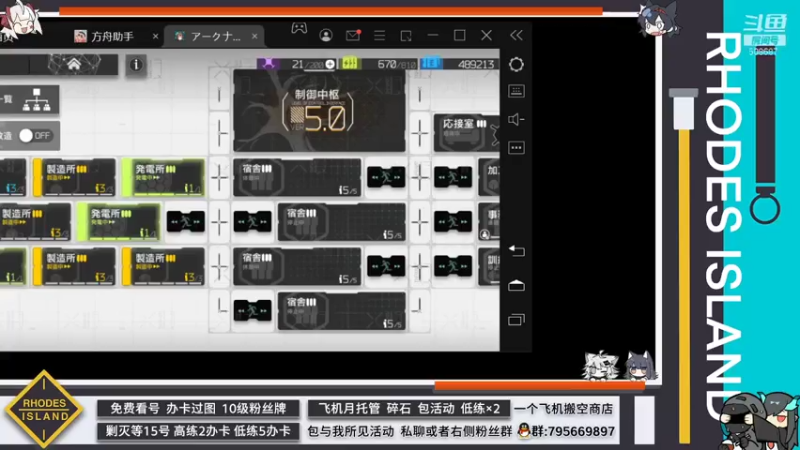Image resolution: width=800 pixels, height=450 pixels.
Task: Click the Android home icon in sidebar
Action: coord(516,285)
